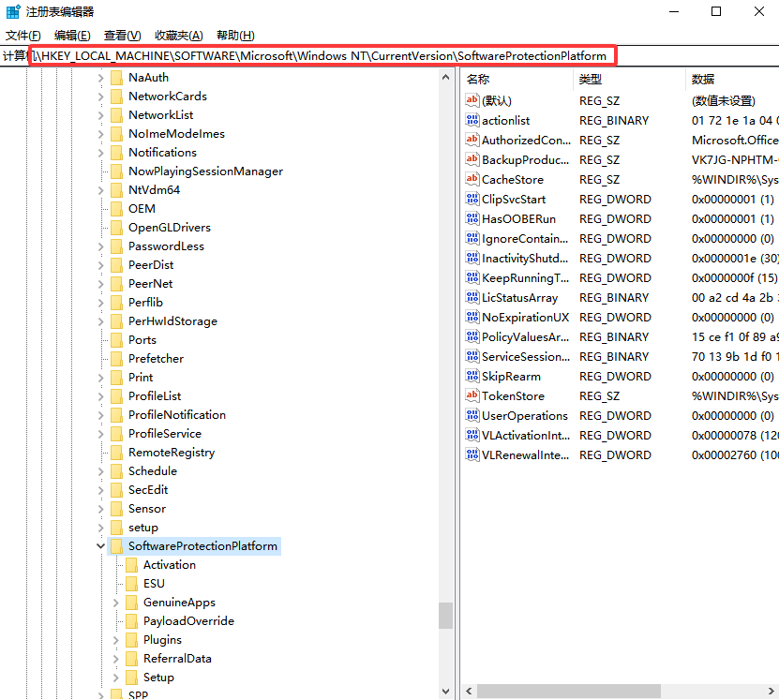Click the 名称 column header
The image size is (779, 700).
coord(517,79)
